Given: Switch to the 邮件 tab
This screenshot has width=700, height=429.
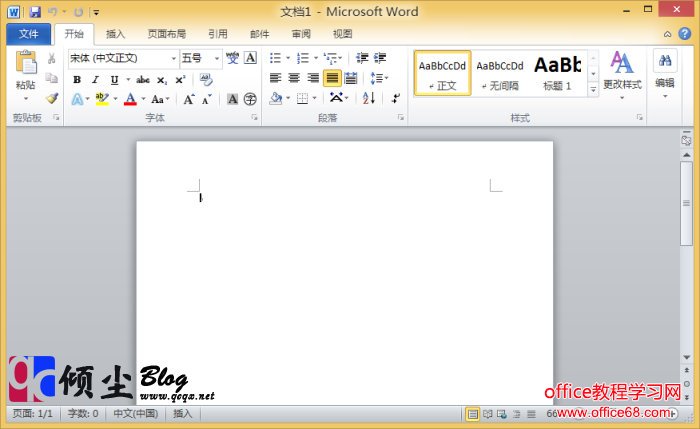Looking at the screenshot, I should click(x=259, y=34).
